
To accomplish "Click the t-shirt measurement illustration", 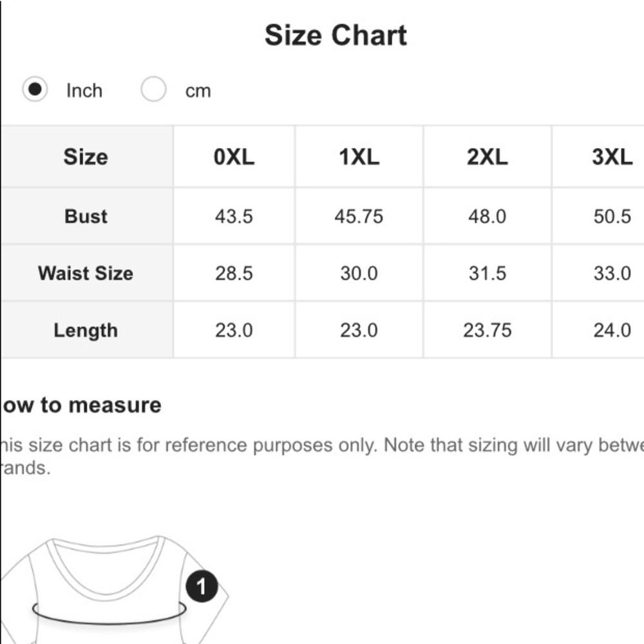I will tap(115, 590).
